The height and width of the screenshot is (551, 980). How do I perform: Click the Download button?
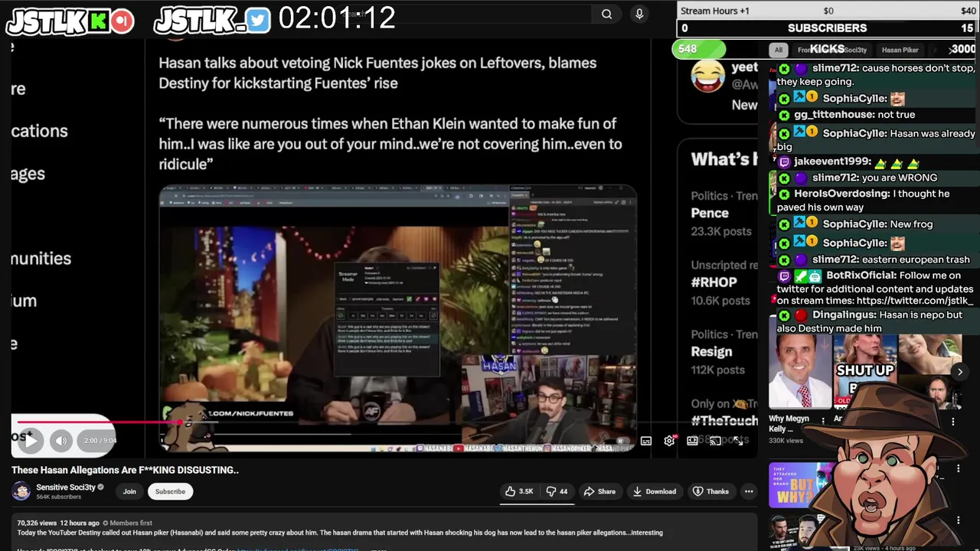pyautogui.click(x=654, y=491)
